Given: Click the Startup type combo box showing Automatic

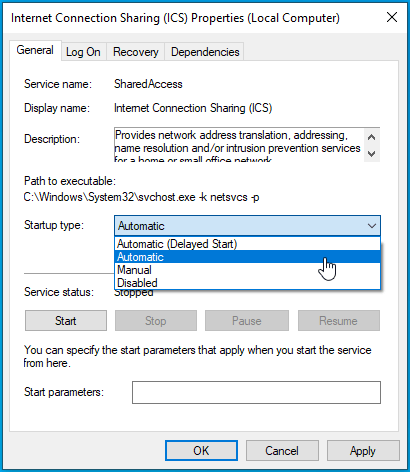Looking at the screenshot, I should click(247, 226).
